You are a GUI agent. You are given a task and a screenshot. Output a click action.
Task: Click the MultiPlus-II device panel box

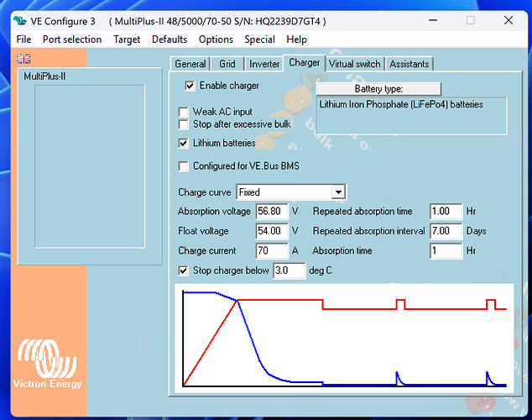[x=90, y=166]
